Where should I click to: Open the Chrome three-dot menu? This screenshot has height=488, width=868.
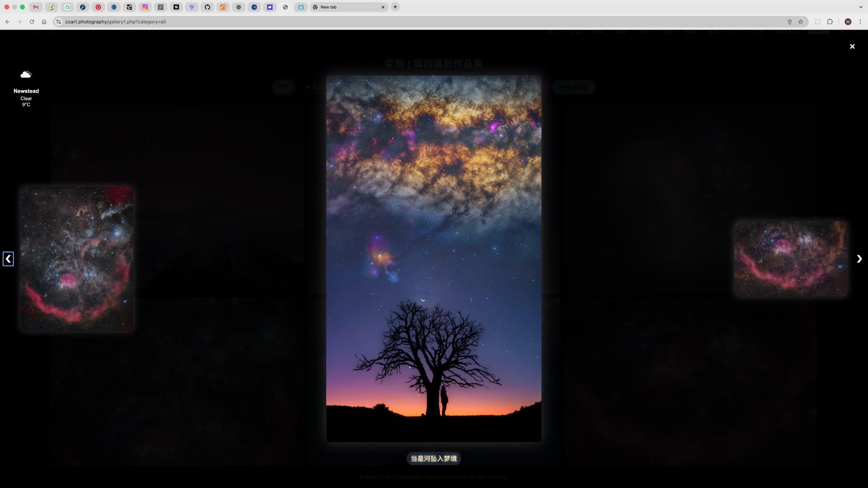tap(860, 22)
